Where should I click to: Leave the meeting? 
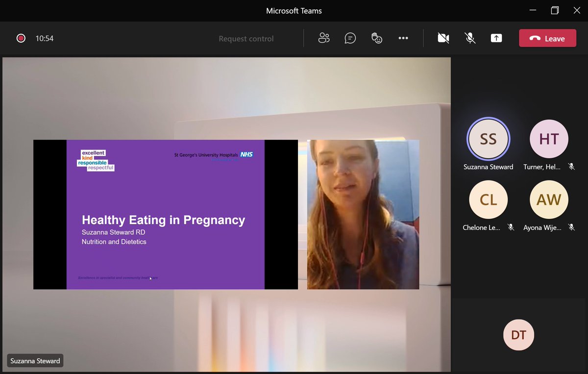click(x=548, y=38)
